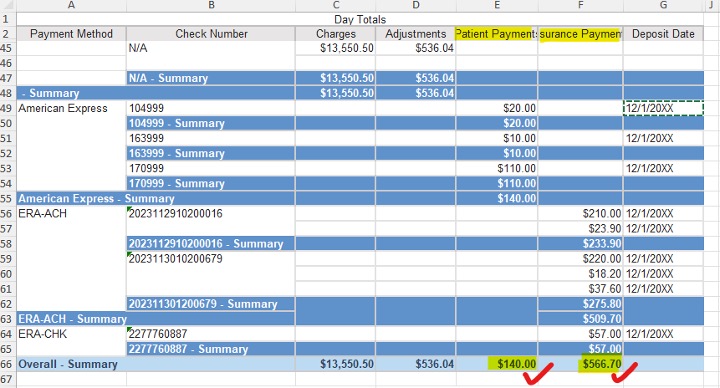Select the $23.90 insurance payment
Screen dimensions: 720x388
point(580,229)
